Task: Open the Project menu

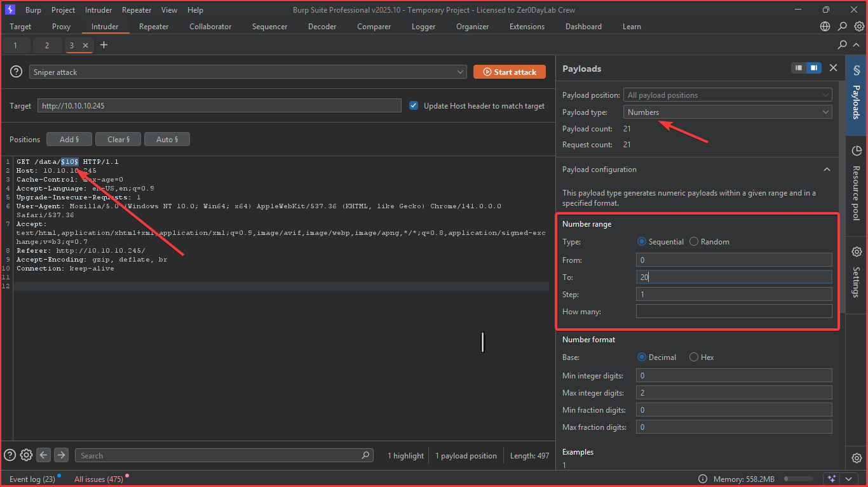Action: [x=63, y=10]
